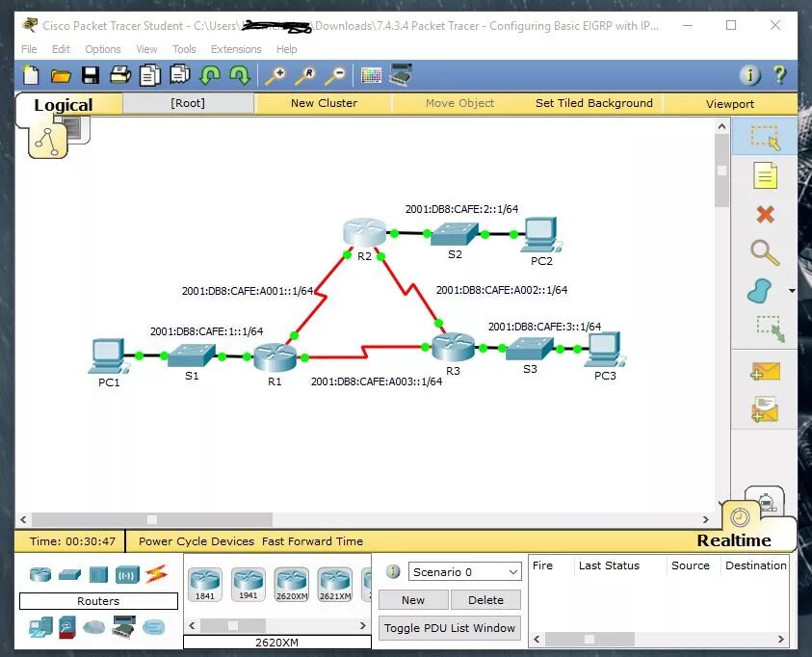Select the Switches device category icon
812x657 pixels.
[70, 574]
